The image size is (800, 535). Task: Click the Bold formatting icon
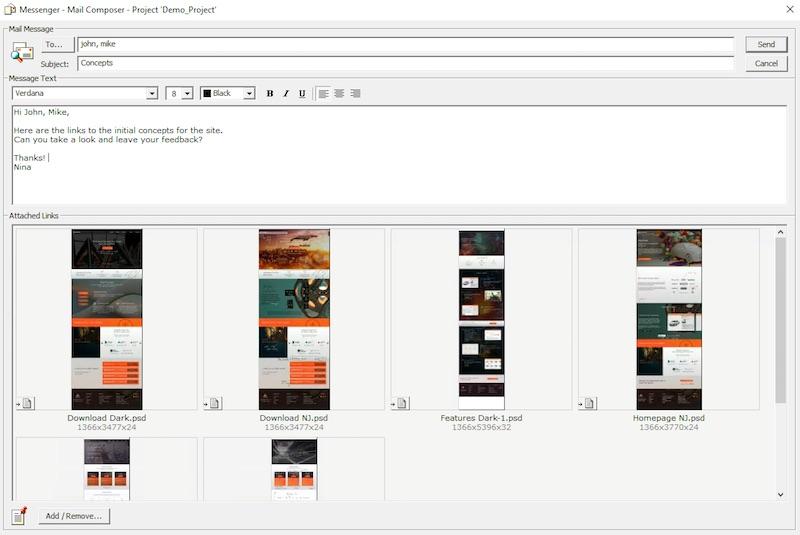click(270, 94)
